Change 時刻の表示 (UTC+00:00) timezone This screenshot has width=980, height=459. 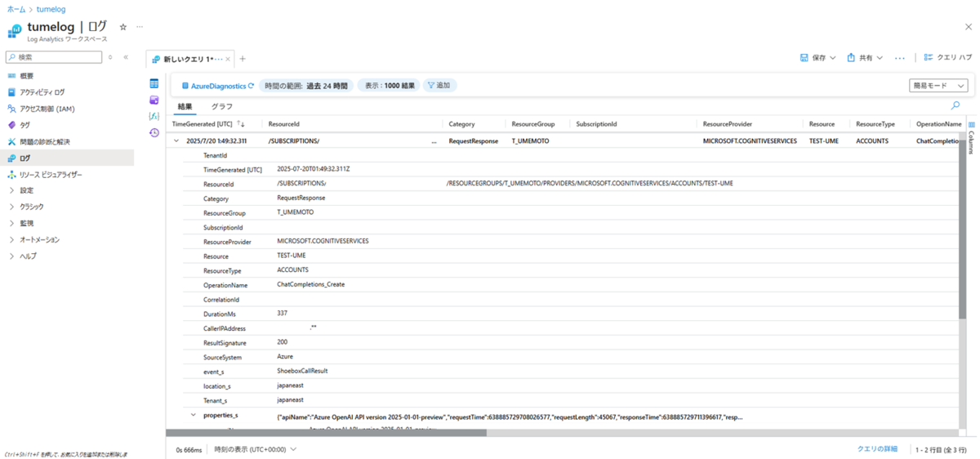pyautogui.click(x=255, y=449)
